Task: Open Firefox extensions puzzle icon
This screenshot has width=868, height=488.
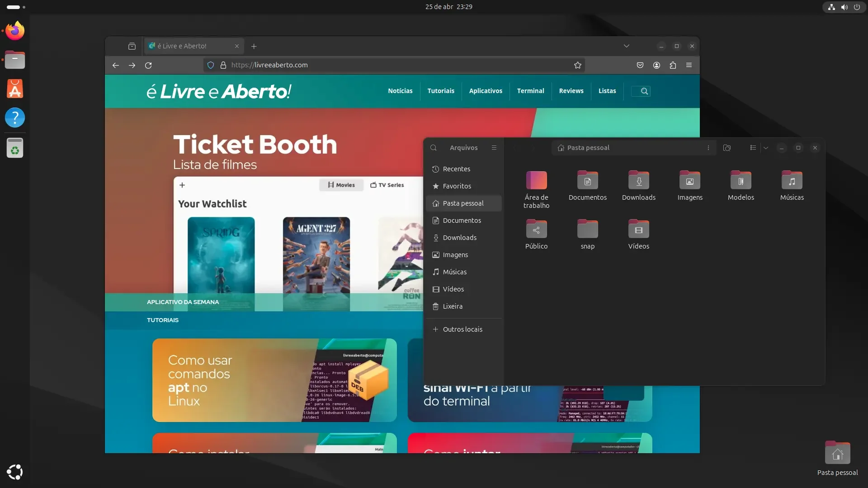Action: point(673,65)
